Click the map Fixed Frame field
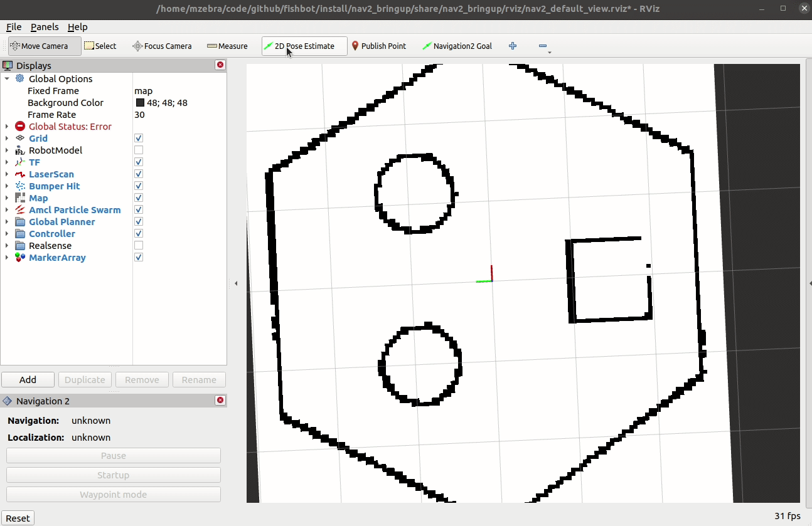This screenshot has height=526, width=812. 144,90
